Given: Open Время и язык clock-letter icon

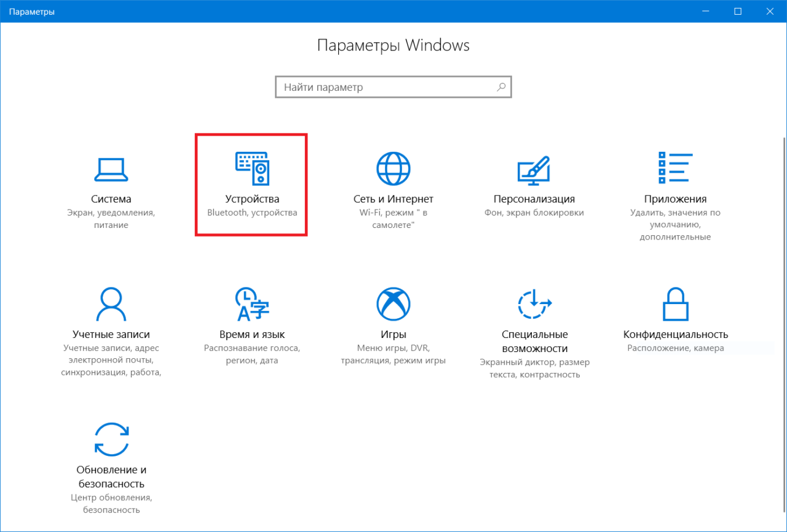Looking at the screenshot, I should pos(251,304).
